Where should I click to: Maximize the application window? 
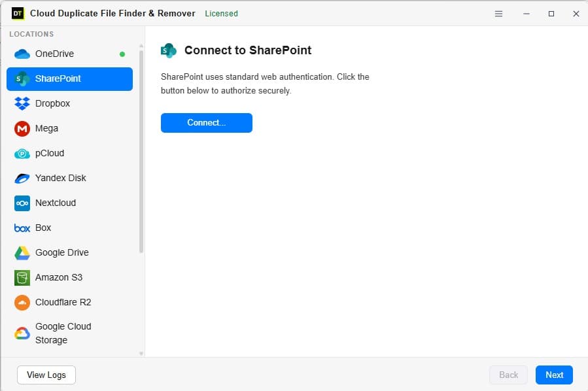coord(551,14)
